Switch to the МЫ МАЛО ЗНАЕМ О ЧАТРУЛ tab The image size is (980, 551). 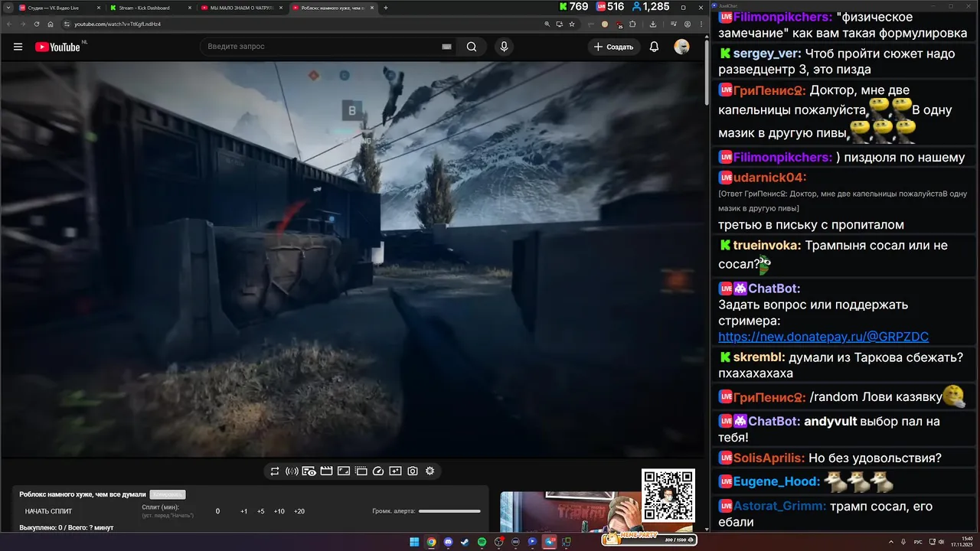click(x=241, y=8)
